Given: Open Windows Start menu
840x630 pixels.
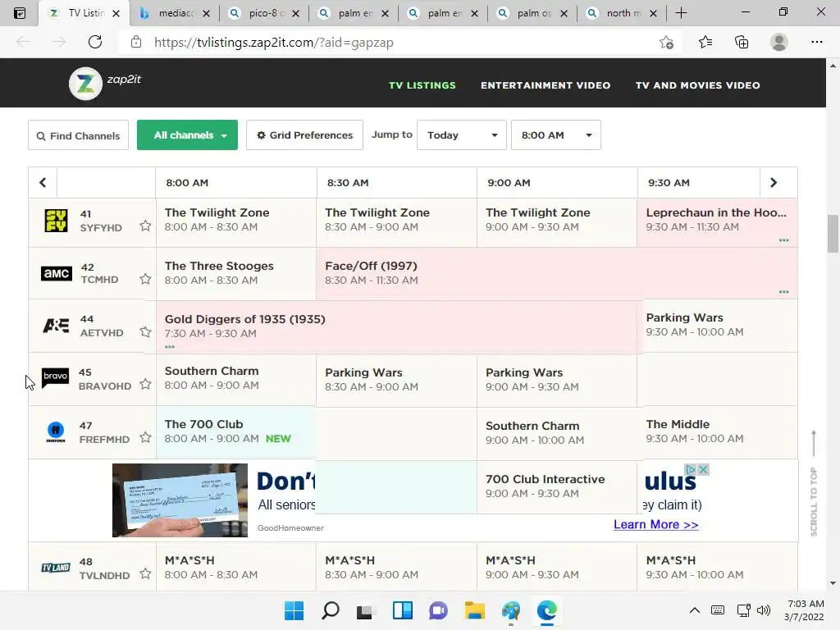Looking at the screenshot, I should 294,610.
